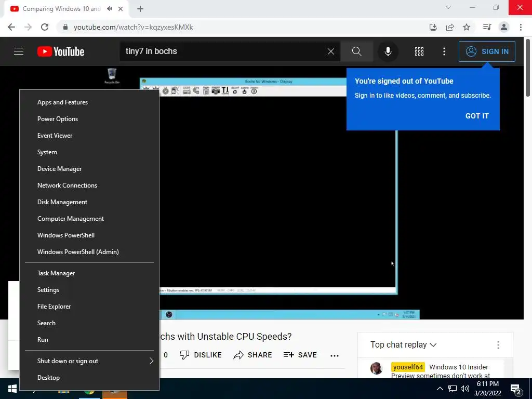Expand the Top chat replay dropdown
The width and height of the screenshot is (532, 399).
pos(403,345)
